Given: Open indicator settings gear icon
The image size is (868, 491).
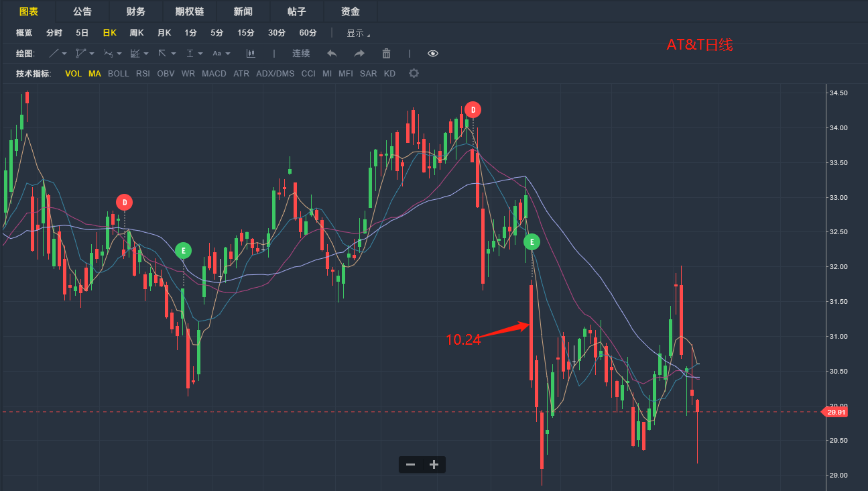Looking at the screenshot, I should [414, 73].
